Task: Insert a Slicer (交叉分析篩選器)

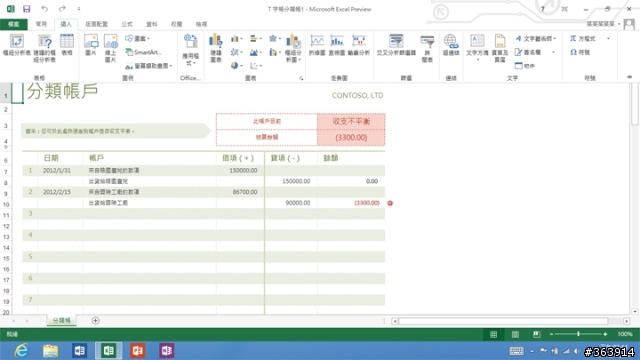Action: [x=396, y=45]
